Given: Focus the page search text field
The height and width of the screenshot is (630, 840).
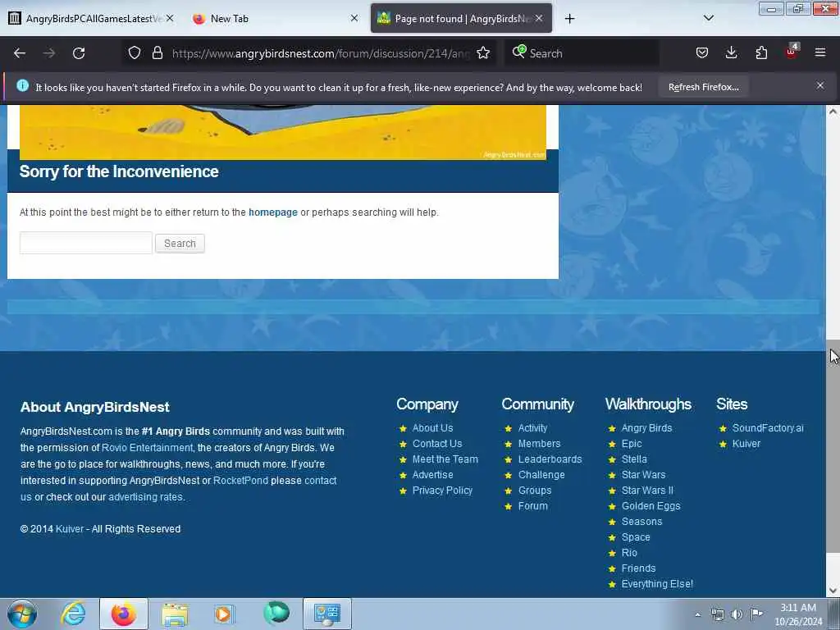Looking at the screenshot, I should (85, 243).
